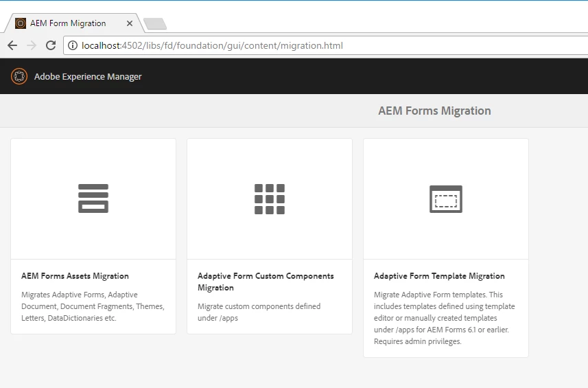Go back with the browser back arrow

[x=12, y=45]
